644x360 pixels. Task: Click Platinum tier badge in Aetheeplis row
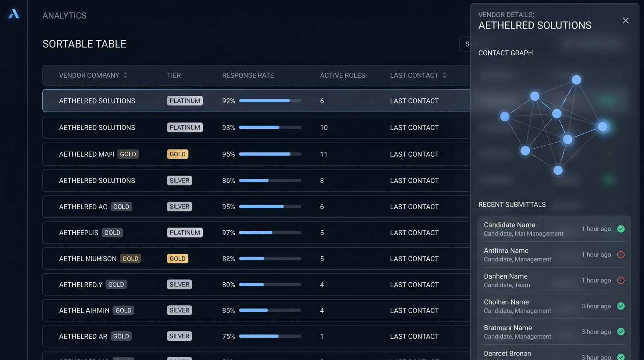(x=185, y=233)
